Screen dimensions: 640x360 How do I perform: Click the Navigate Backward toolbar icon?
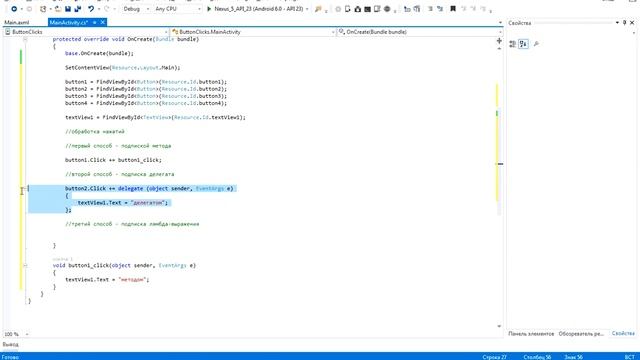[14, 9]
